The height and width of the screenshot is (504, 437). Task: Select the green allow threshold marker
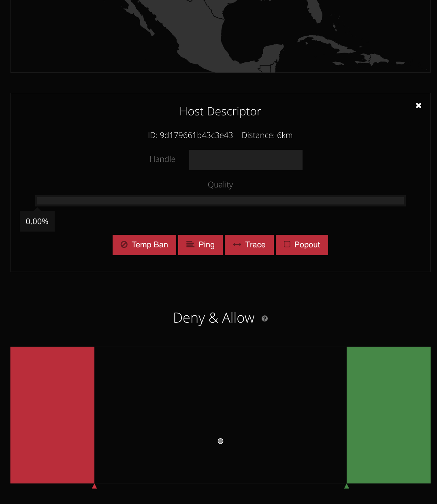347,486
